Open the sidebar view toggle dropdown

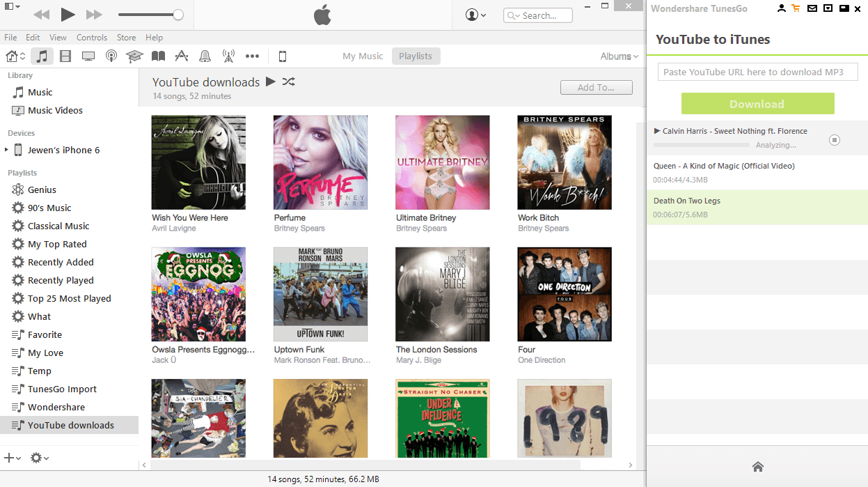pyautogui.click(x=13, y=6)
